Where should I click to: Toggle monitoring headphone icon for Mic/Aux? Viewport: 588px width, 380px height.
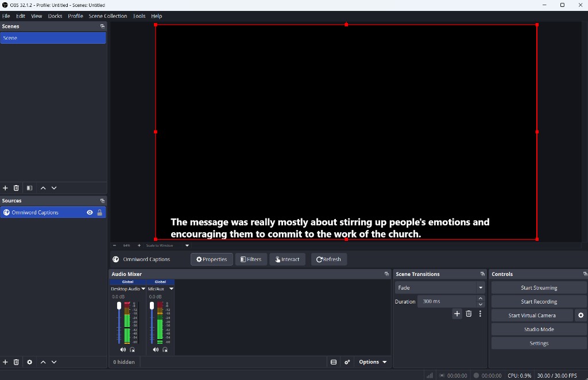(x=165, y=350)
